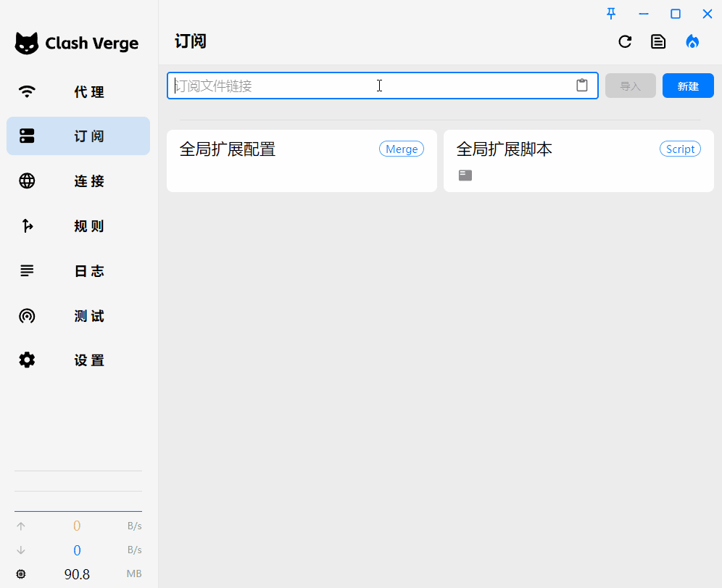
Task: Click the Script tag
Action: pyautogui.click(x=680, y=149)
